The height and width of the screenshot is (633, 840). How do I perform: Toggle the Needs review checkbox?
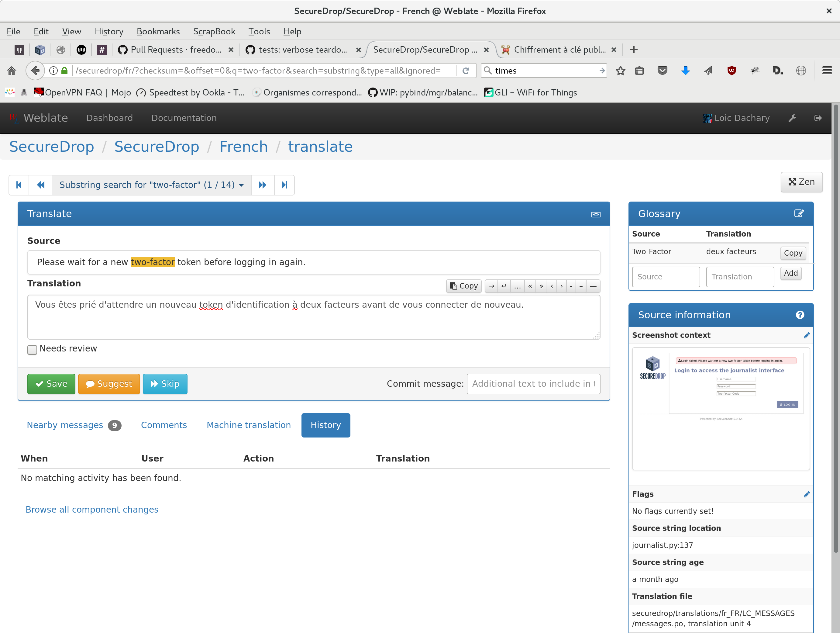(x=32, y=350)
